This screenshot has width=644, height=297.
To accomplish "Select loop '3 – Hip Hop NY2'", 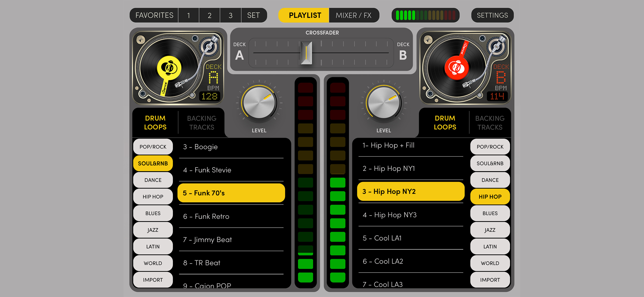I will [411, 191].
